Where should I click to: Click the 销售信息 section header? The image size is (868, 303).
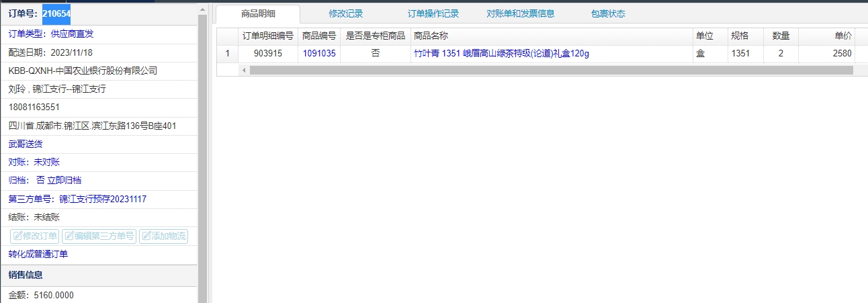coord(99,275)
